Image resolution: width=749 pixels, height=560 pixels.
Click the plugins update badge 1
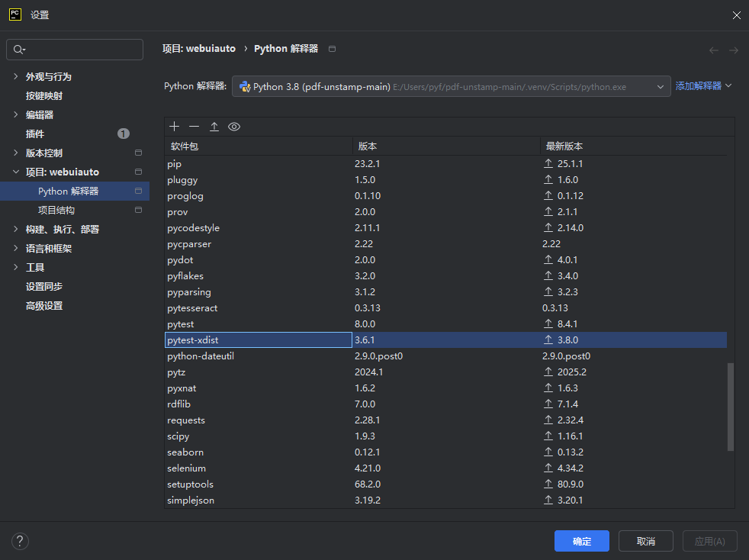(x=124, y=134)
